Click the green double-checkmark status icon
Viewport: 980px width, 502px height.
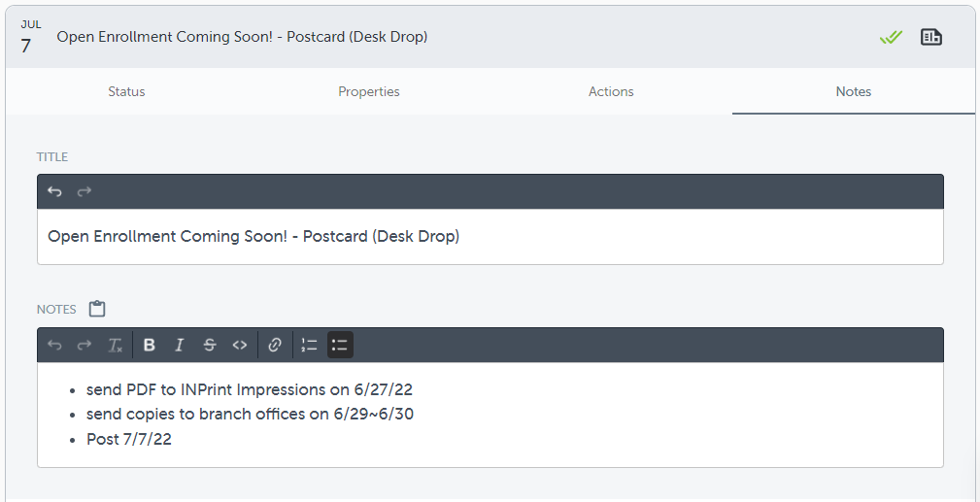point(891,37)
